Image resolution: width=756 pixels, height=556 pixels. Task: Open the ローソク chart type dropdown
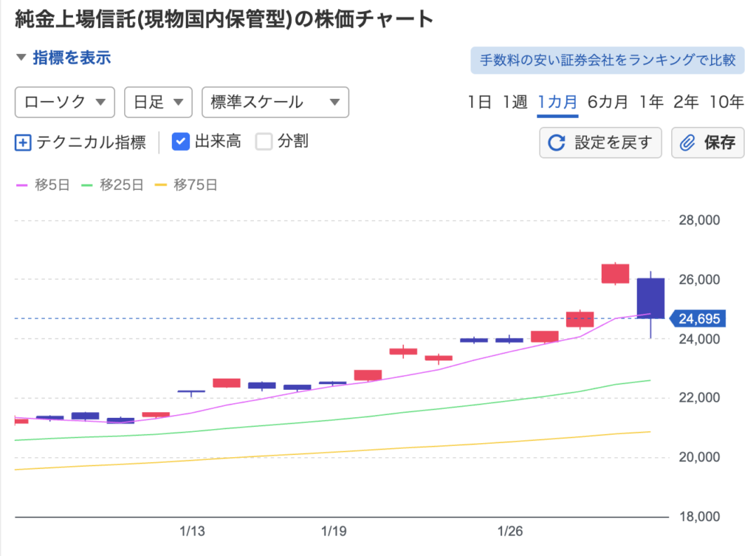(65, 103)
